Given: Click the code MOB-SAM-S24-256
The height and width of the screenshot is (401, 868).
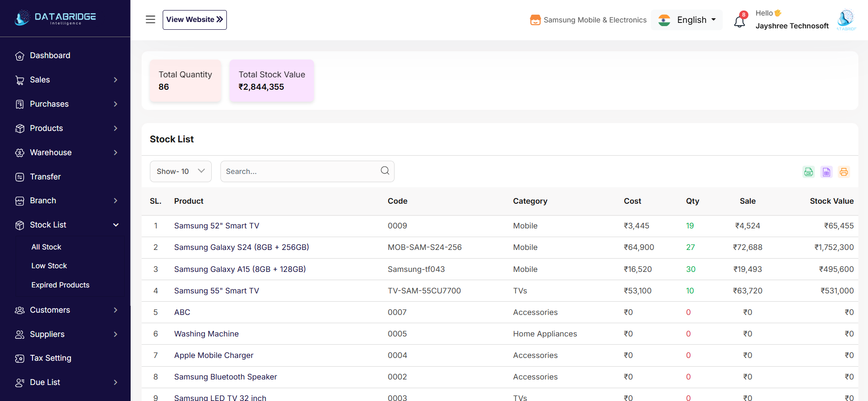Looking at the screenshot, I should (425, 247).
